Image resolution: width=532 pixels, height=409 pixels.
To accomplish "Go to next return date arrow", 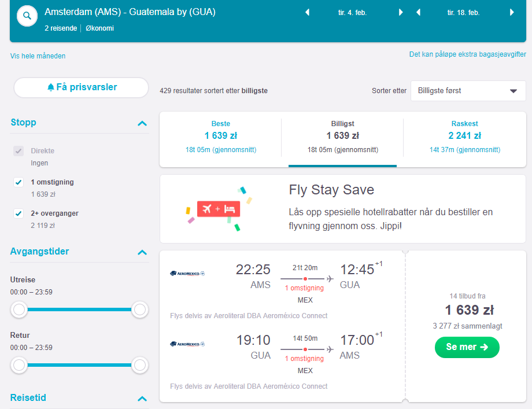I will coord(512,13).
